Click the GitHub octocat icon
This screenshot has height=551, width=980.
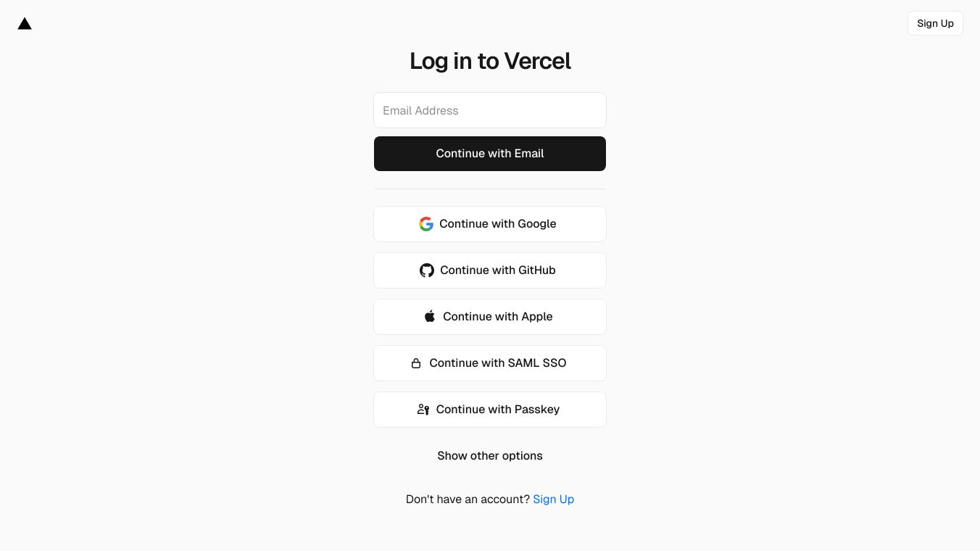click(427, 270)
